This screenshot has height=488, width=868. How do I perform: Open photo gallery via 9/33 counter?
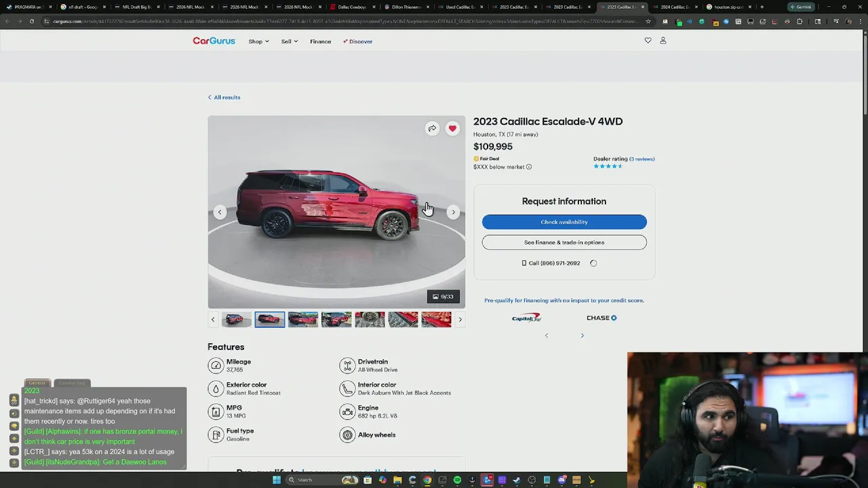(x=443, y=296)
